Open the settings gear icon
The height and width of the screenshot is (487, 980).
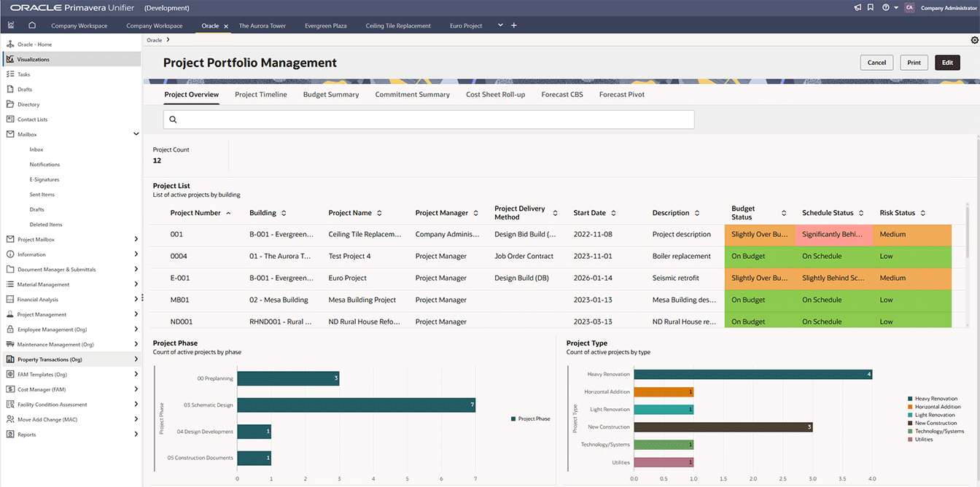(974, 40)
